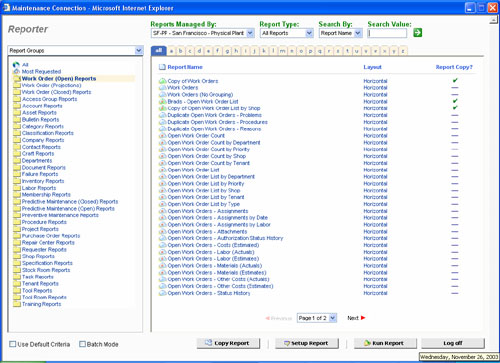The width and height of the screenshot is (500, 363).
Task: Click the Shop Reports folder icon
Action: coord(17,256)
